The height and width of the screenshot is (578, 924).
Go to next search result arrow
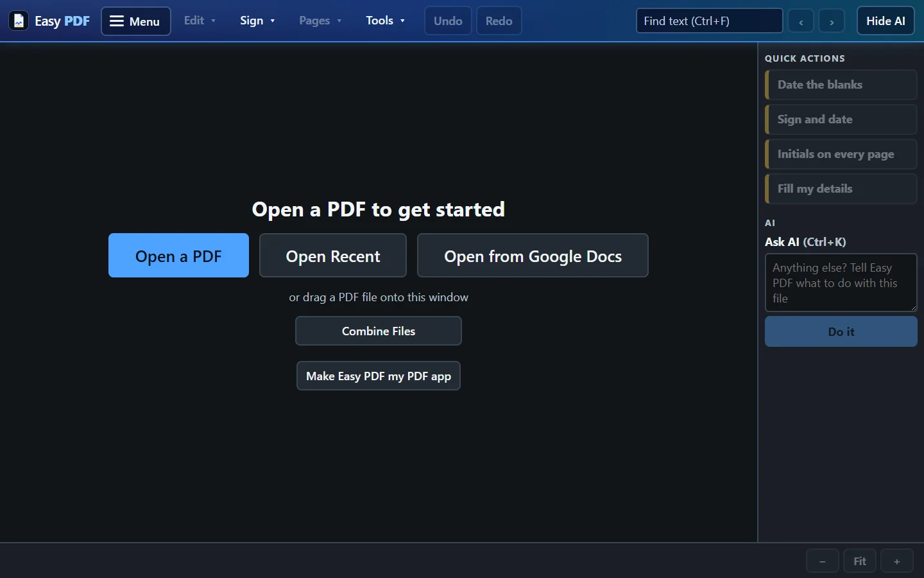(x=832, y=21)
